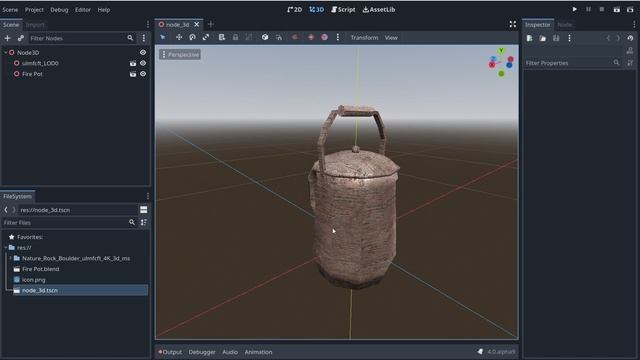This screenshot has height=360, width=640.
Task: Click the green Y axis on gizmo
Action: coord(501,51)
